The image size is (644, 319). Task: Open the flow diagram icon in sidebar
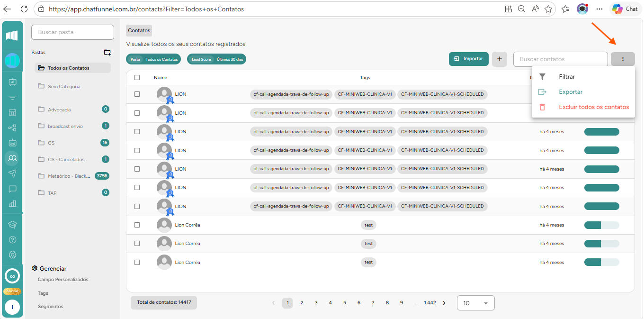[12, 128]
